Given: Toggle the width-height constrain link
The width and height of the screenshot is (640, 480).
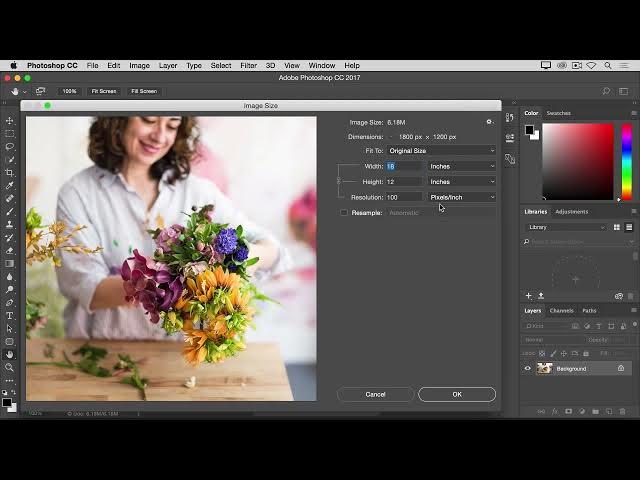Looking at the screenshot, I should click(x=339, y=181).
